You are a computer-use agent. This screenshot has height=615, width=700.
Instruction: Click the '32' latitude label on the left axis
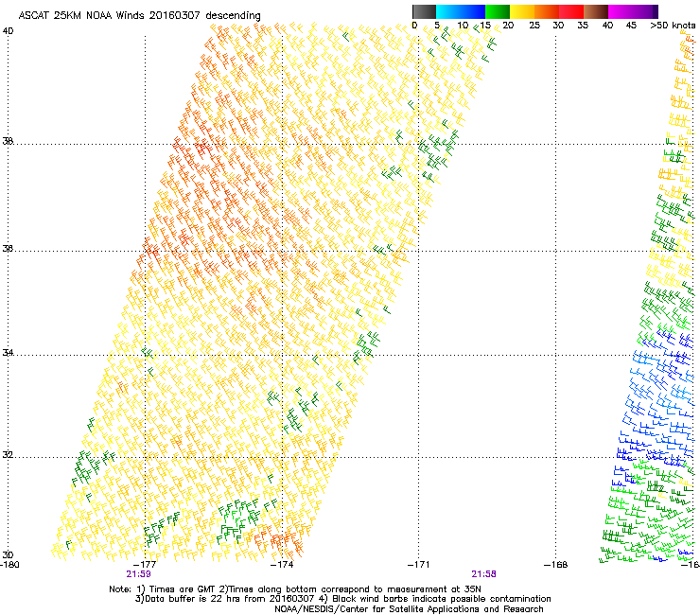pos(8,455)
